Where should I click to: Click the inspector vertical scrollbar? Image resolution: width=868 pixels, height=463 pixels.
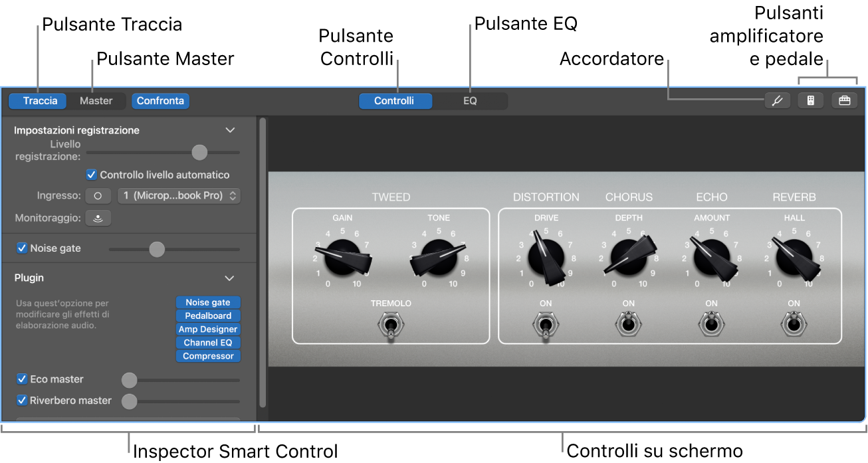point(263,262)
